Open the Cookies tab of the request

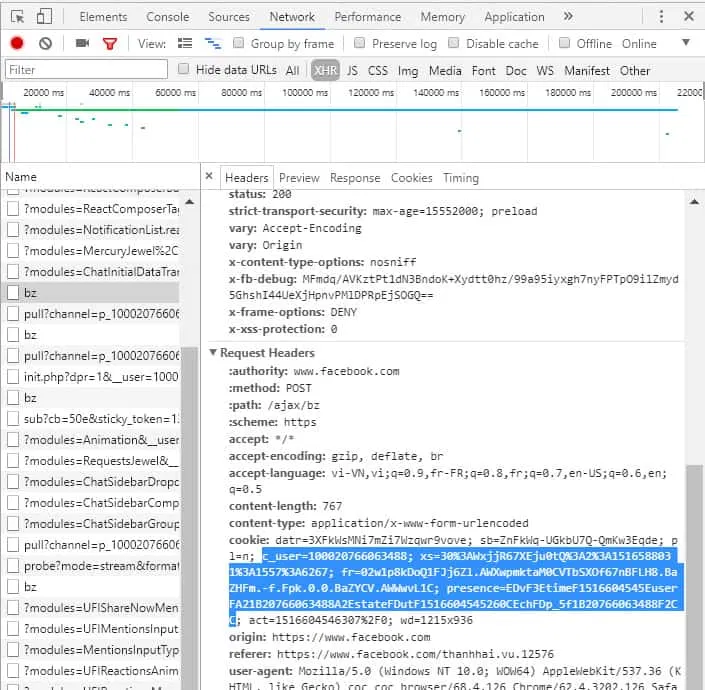pyautogui.click(x=411, y=178)
